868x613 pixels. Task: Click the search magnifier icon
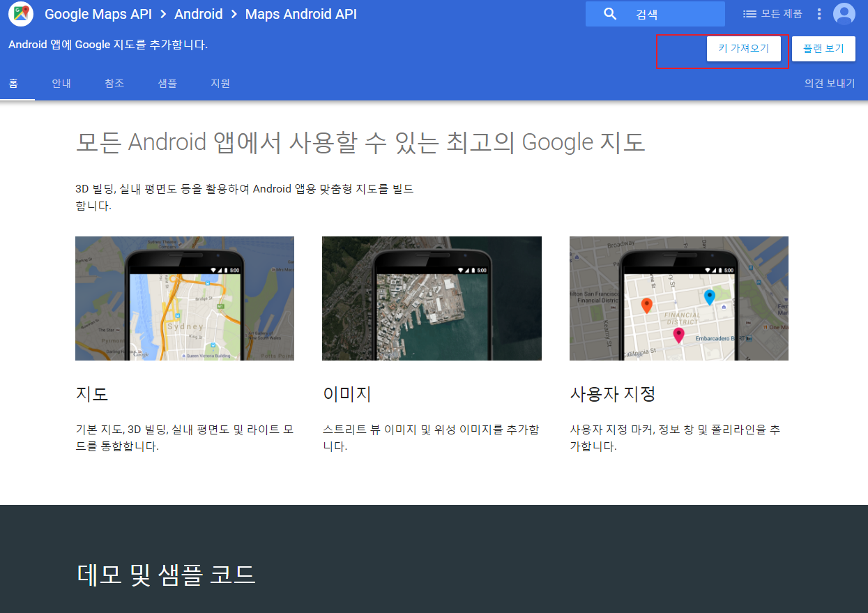coord(610,14)
